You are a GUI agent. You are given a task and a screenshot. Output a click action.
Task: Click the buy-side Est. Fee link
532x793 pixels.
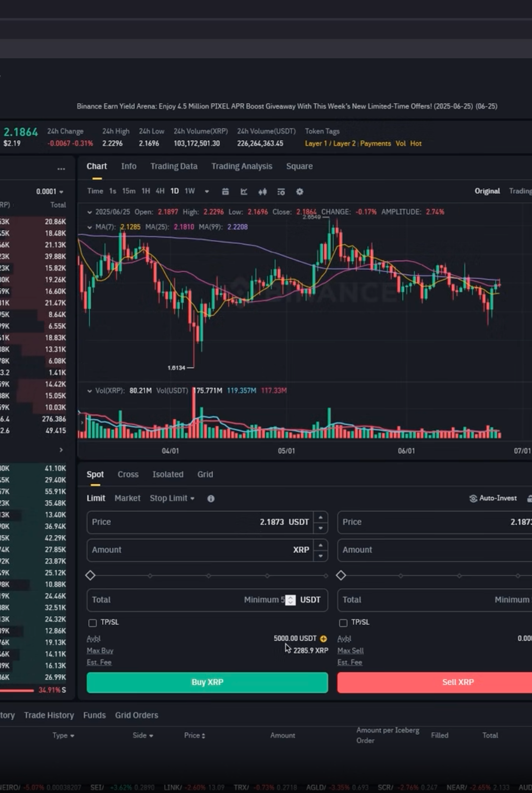pos(99,663)
